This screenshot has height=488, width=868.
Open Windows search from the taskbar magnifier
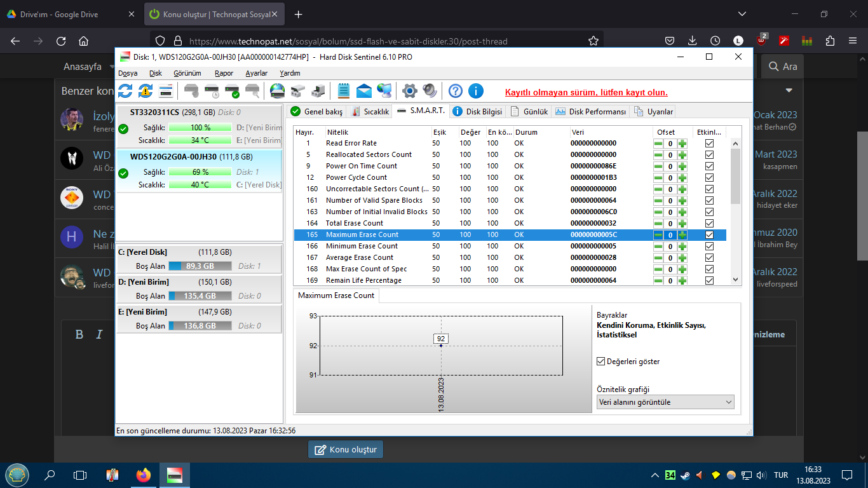(49, 475)
